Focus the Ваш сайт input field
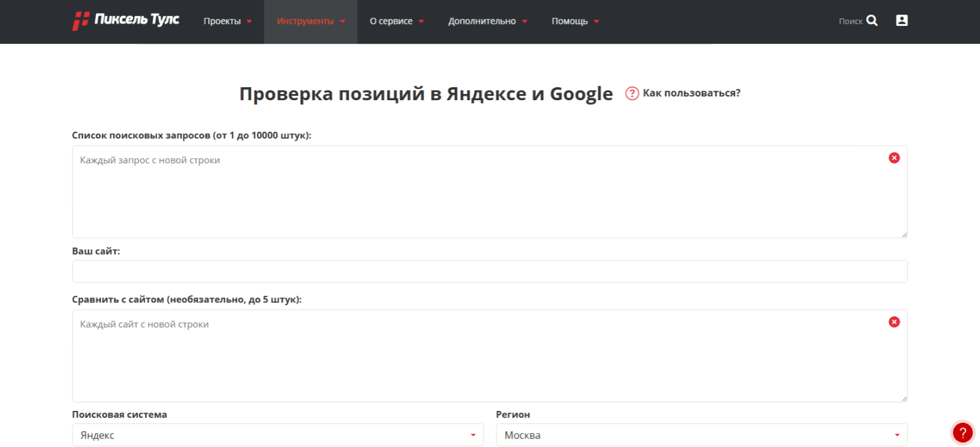The image size is (980, 447). tap(489, 271)
